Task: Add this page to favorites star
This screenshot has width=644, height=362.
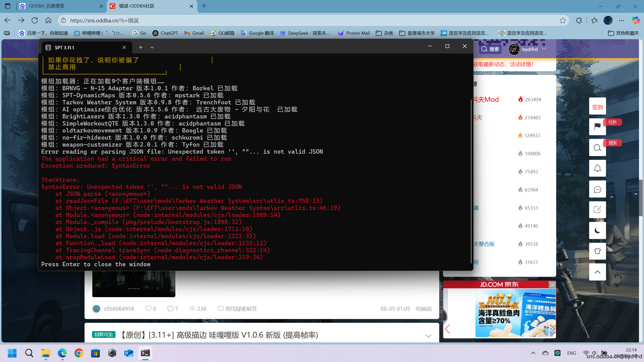Action: coord(563,20)
